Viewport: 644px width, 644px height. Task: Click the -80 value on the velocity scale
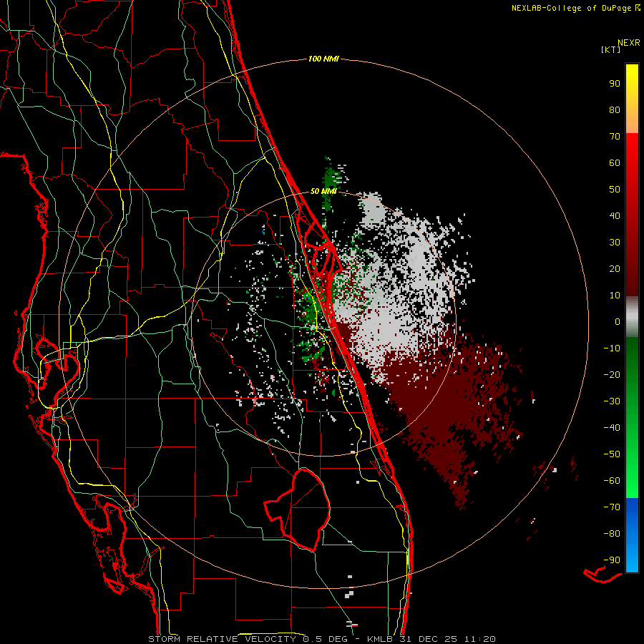612,534
